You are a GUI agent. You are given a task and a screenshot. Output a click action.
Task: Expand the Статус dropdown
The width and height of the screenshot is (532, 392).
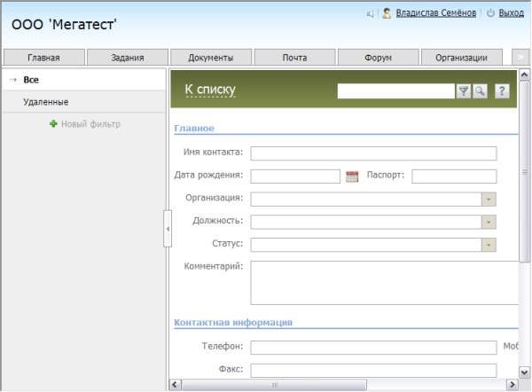489,245
